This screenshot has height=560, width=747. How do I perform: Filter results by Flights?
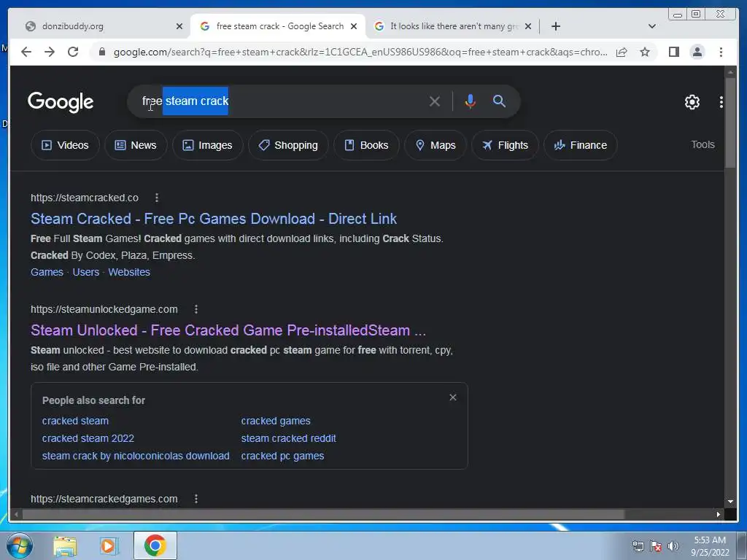505,145
